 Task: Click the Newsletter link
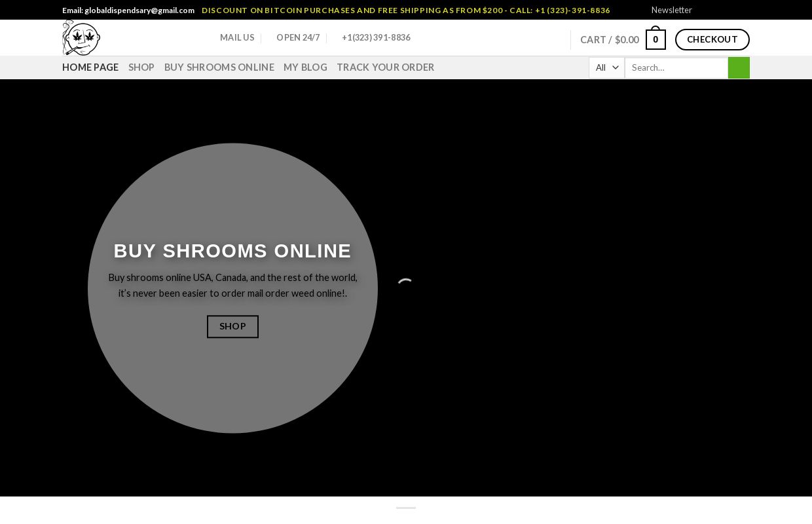pos(671,10)
